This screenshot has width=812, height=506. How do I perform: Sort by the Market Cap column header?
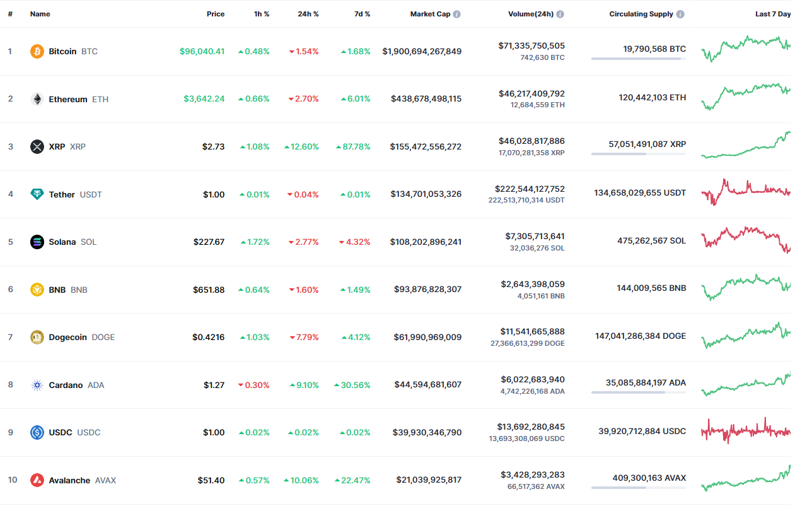pyautogui.click(x=431, y=14)
